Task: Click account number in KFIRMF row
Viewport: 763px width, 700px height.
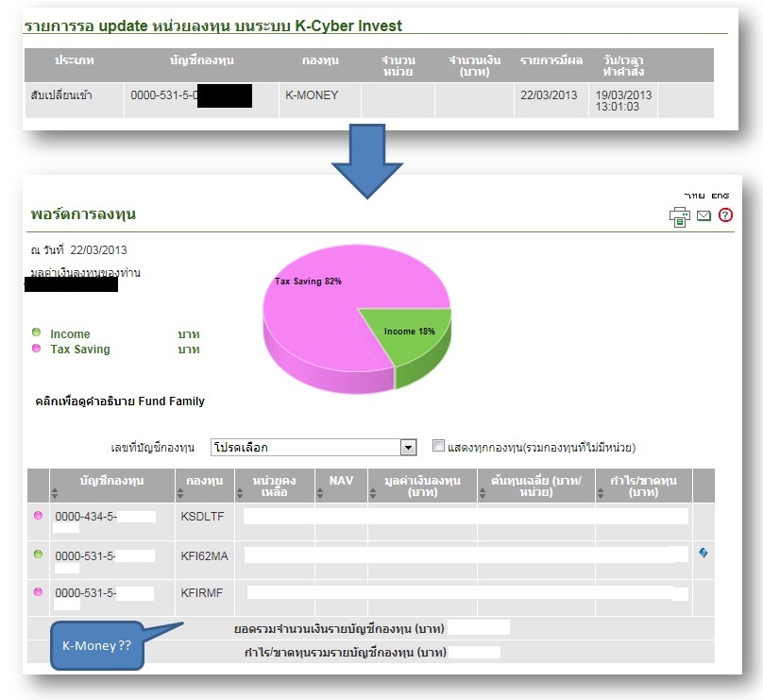Action: click(85, 593)
